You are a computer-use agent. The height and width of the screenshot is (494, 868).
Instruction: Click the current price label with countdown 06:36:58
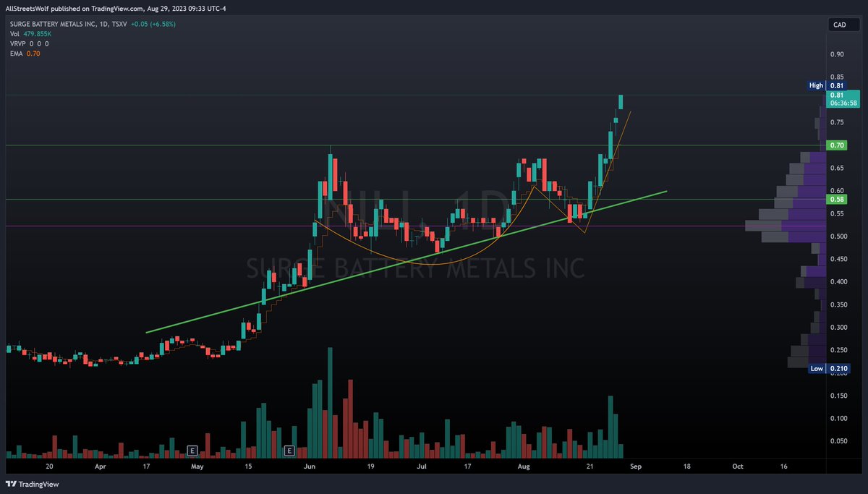click(843, 98)
